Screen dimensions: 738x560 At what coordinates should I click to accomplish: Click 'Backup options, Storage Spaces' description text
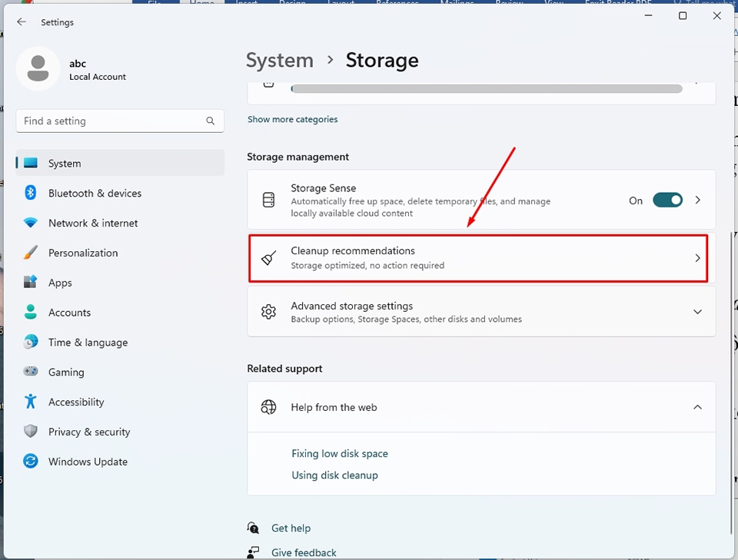[406, 319]
